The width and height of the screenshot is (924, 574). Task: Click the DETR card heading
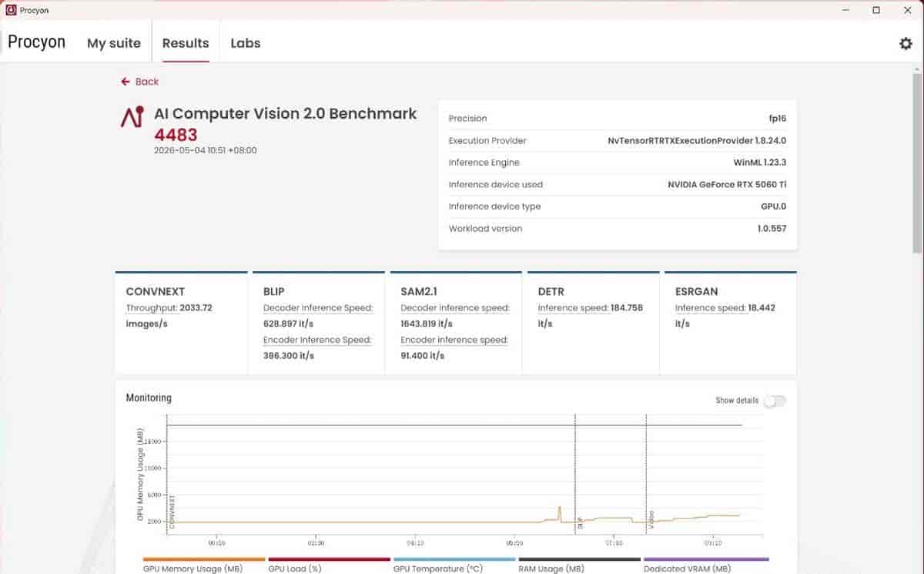[x=551, y=292]
